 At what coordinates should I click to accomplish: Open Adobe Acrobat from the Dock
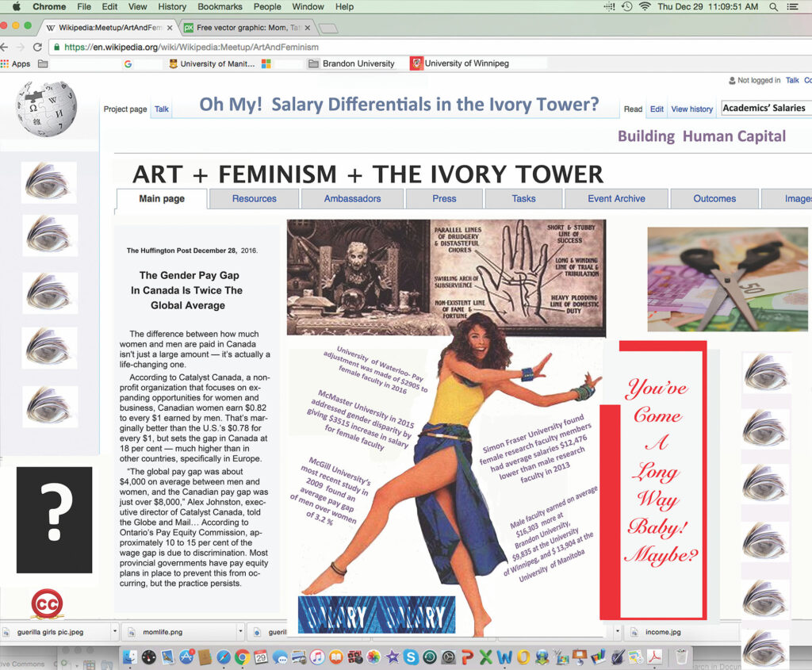655,657
